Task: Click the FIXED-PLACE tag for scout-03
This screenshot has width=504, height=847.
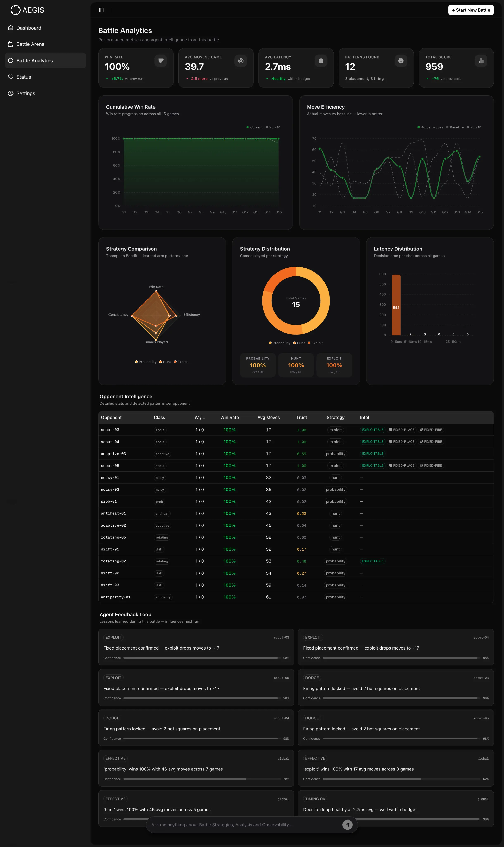Action: 402,430
